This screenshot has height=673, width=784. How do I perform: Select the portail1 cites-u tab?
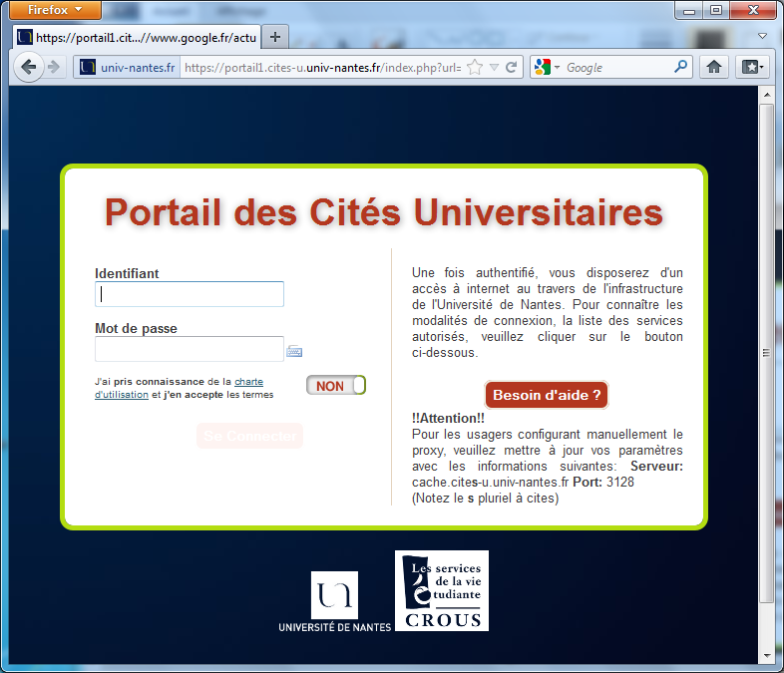135,37
